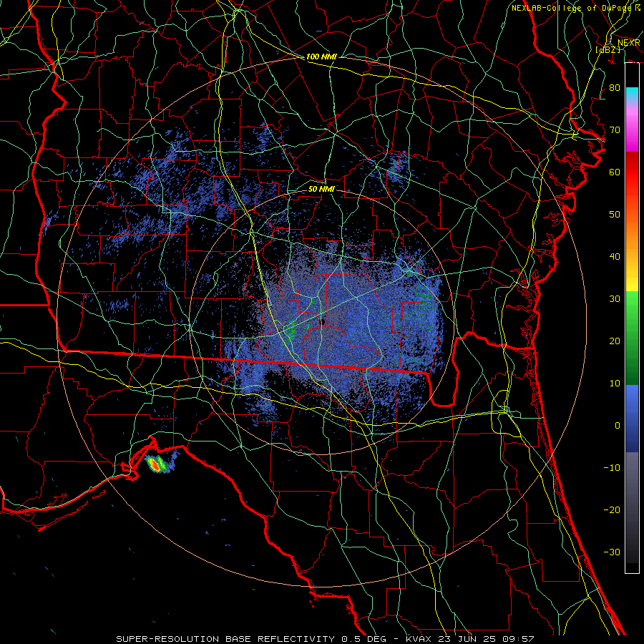The image size is (644, 644).
Task: Click the 40 value on dBZ scale
Action: [x=615, y=257]
